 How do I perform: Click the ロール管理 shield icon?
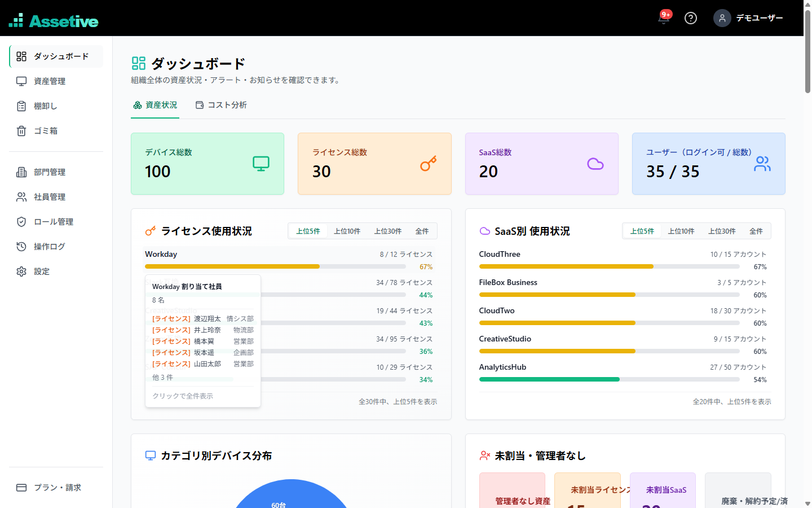[21, 222]
